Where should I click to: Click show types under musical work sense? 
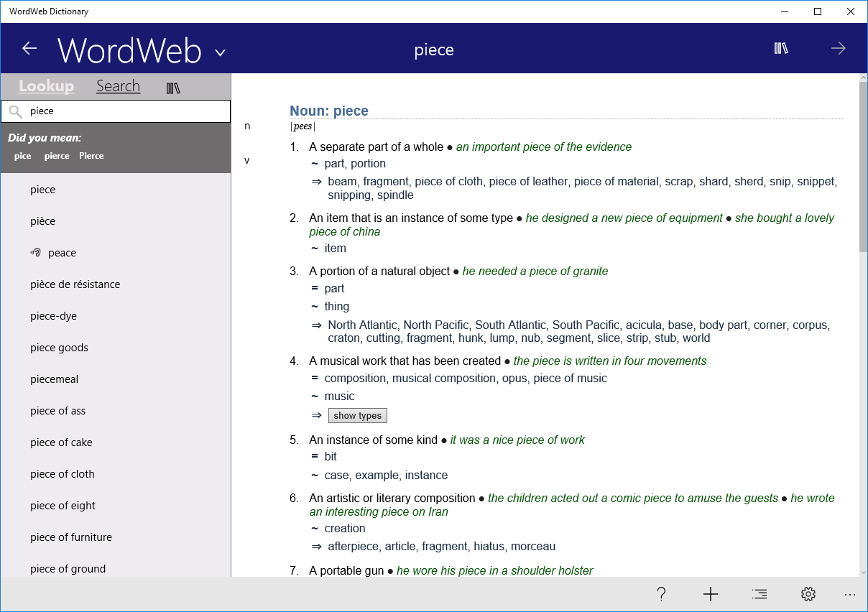(x=357, y=415)
